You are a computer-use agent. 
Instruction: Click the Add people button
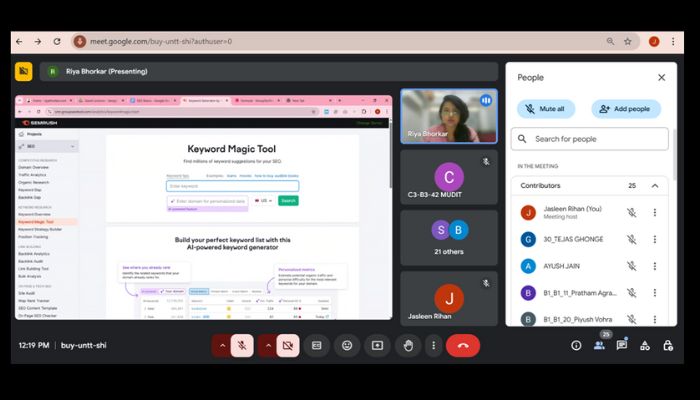tap(626, 108)
